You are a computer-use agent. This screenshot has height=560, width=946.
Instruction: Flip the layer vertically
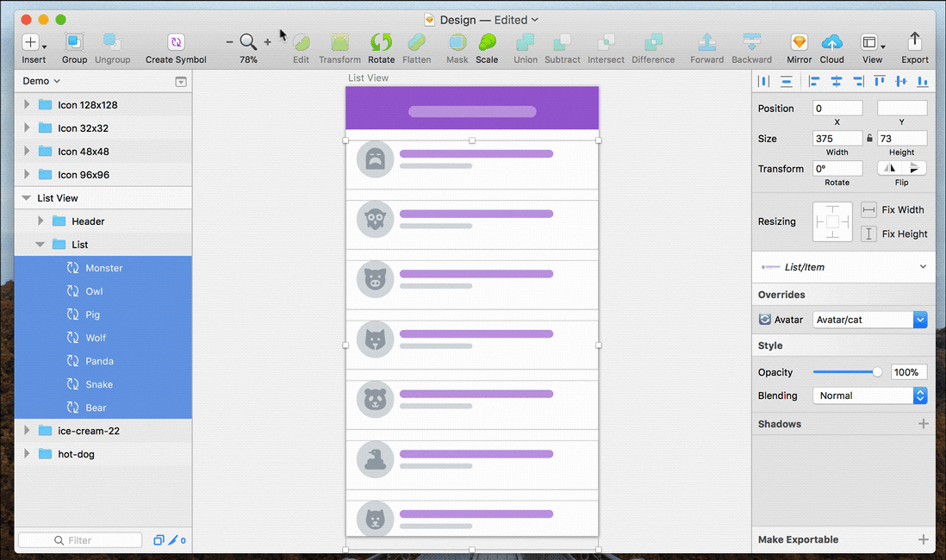point(914,168)
